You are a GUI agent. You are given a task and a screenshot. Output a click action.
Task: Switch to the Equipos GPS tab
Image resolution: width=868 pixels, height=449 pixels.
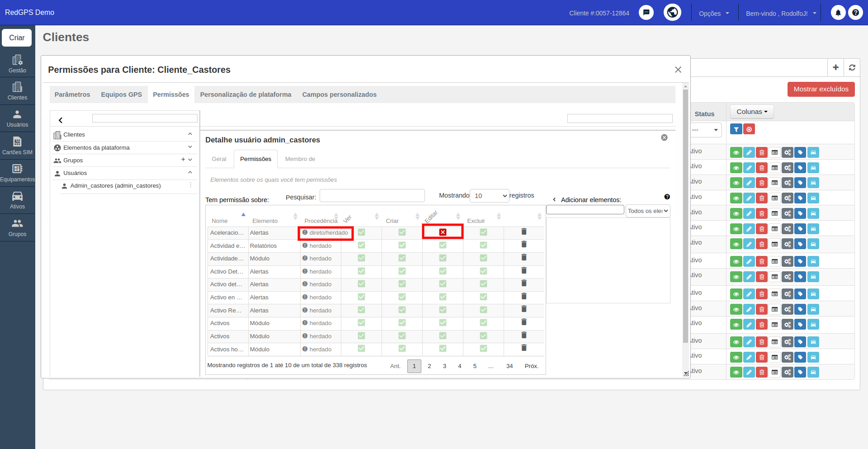pyautogui.click(x=121, y=95)
